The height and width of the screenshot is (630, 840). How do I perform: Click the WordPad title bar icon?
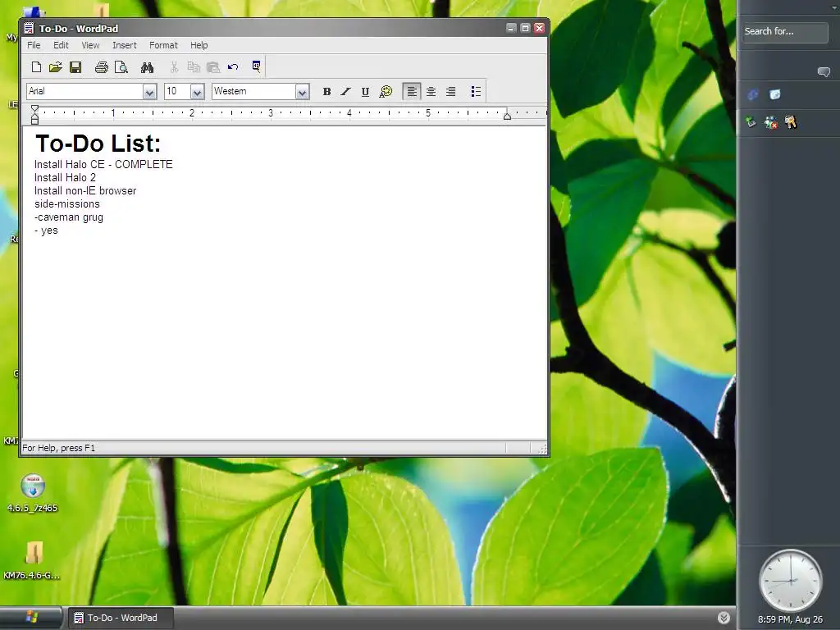pyautogui.click(x=29, y=29)
